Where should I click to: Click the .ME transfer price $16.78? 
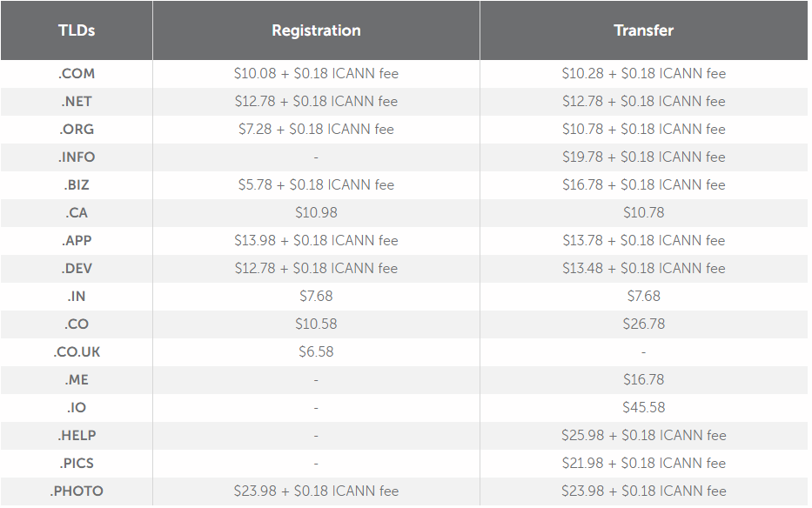[644, 380]
